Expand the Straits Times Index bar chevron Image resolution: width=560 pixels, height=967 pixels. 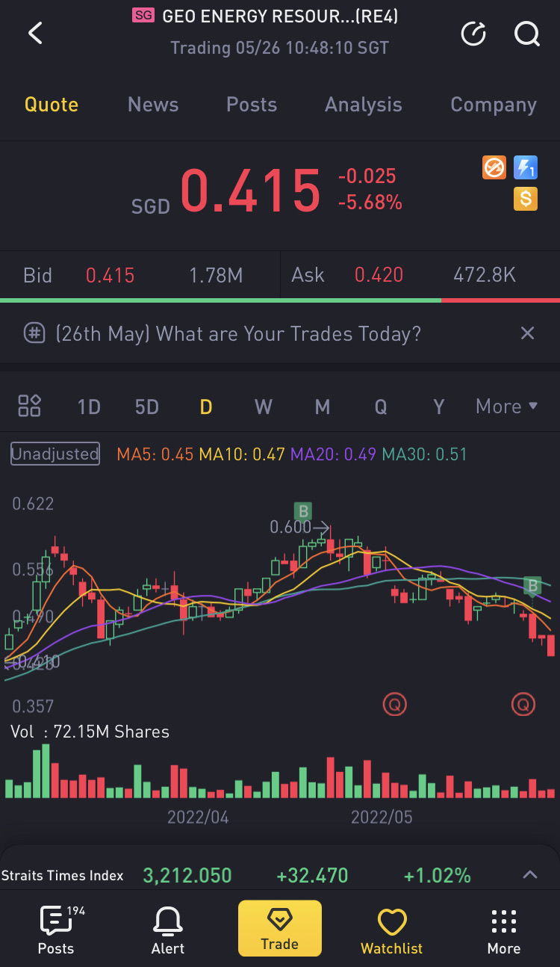click(x=530, y=874)
